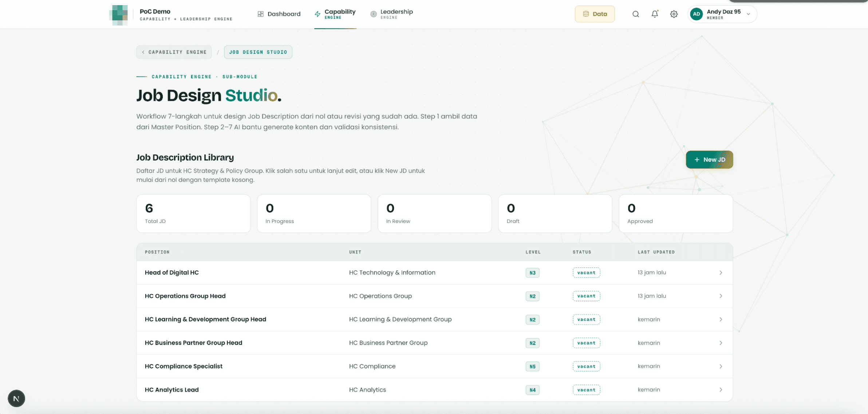Viewport: 868px width, 414px height.
Task: Go back via Capability Engine breadcrumb
Action: [x=174, y=52]
